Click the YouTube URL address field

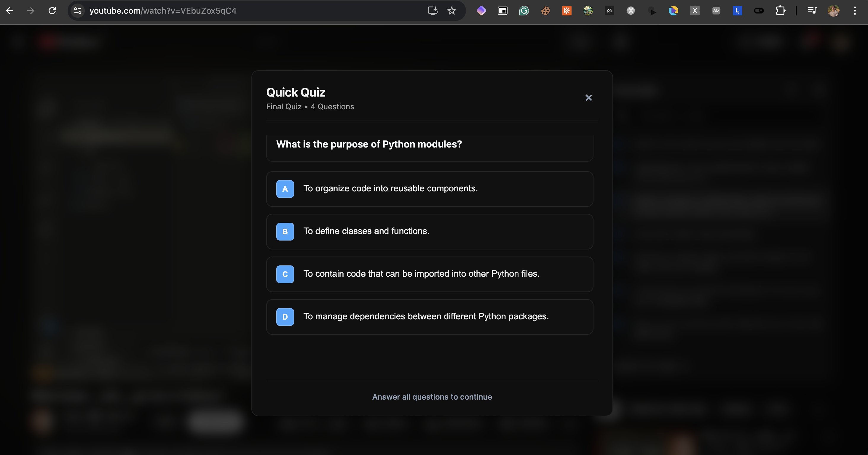(236, 11)
